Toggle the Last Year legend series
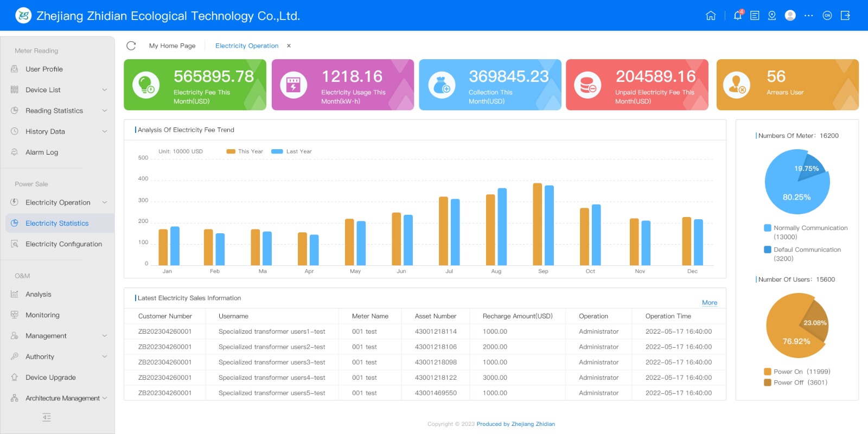Viewport: 868px width, 434px height. pyautogui.click(x=292, y=151)
